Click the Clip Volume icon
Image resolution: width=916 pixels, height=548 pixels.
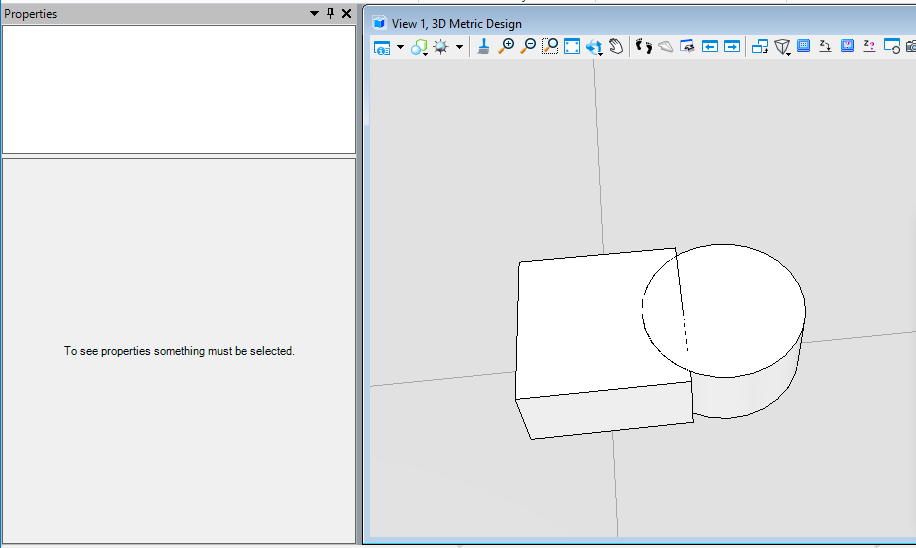coord(804,46)
